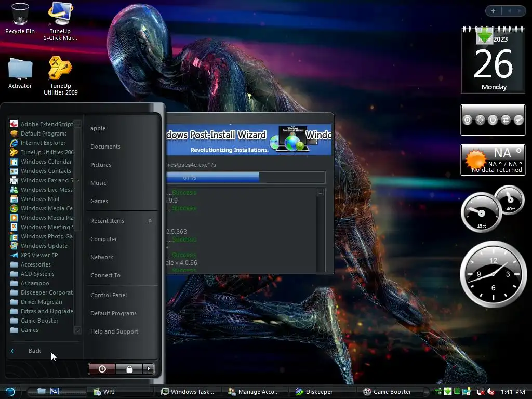Select TuneUp Utilities 2009 desktop icon
Image resolution: width=532 pixels, height=399 pixels.
click(x=60, y=76)
